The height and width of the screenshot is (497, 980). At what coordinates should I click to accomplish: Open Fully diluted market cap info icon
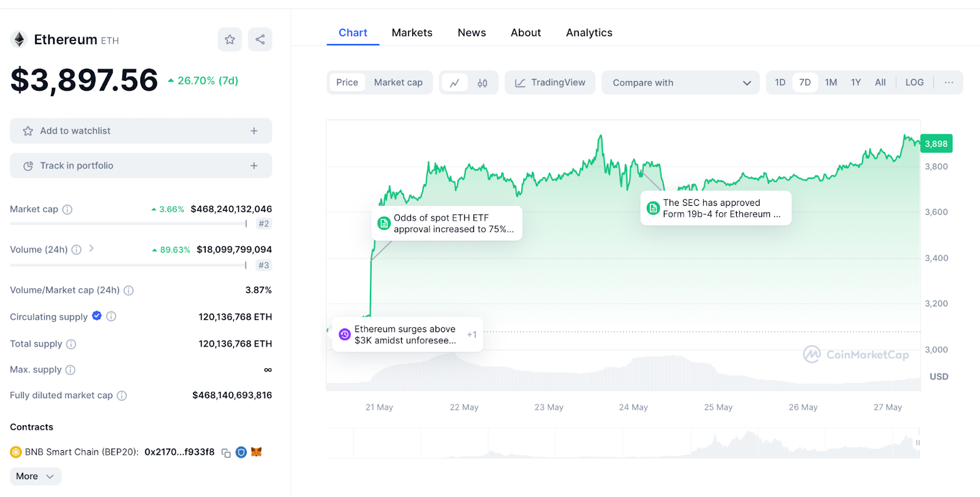(x=122, y=396)
